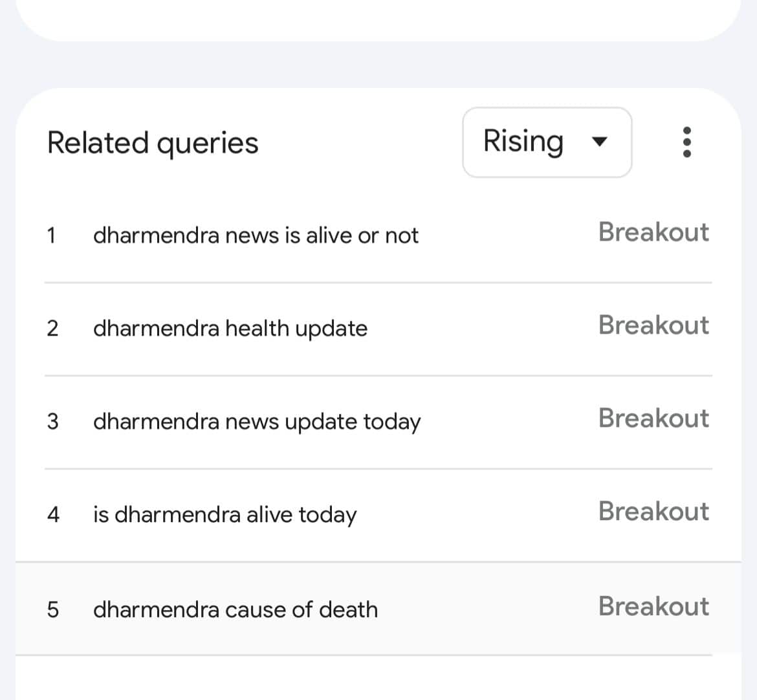Viewport: 757px width, 700px height.
Task: Select the "dharmendra health update" query
Action: point(230,329)
